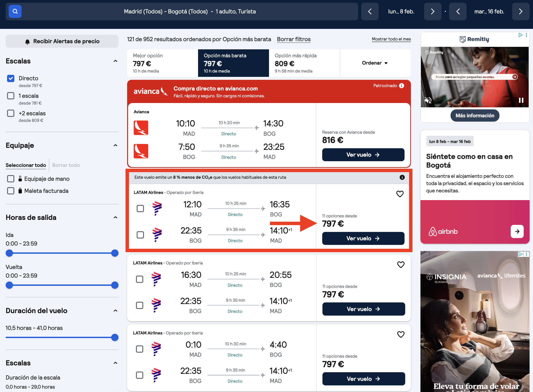Select the Opción más barata tab
Viewport: 533px width, 392px height.
pos(233,63)
